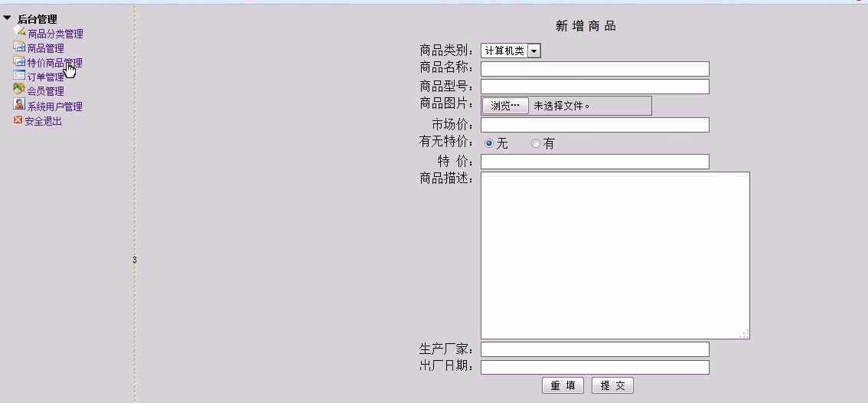The height and width of the screenshot is (403, 868).
Task: Click the 重填 reset button
Action: [563, 386]
